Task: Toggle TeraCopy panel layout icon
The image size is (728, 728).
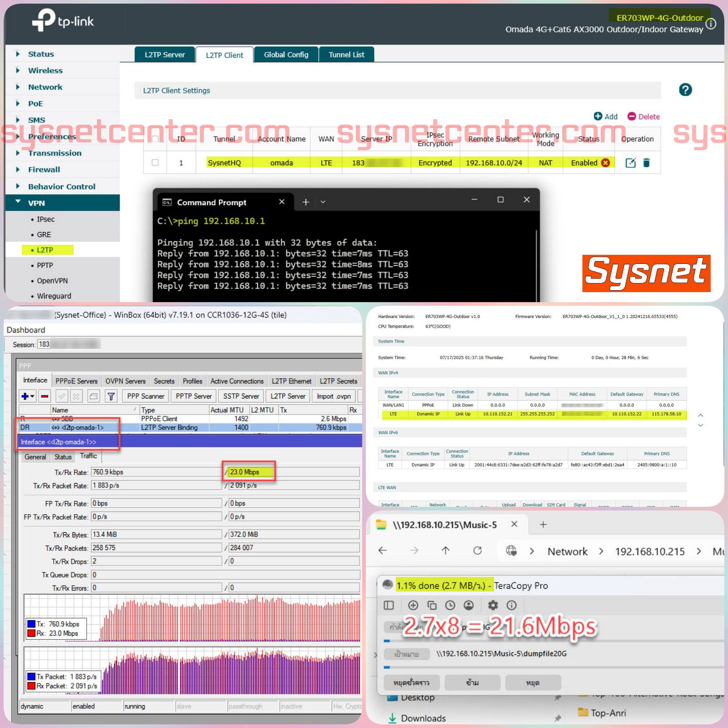Action: pos(389,605)
